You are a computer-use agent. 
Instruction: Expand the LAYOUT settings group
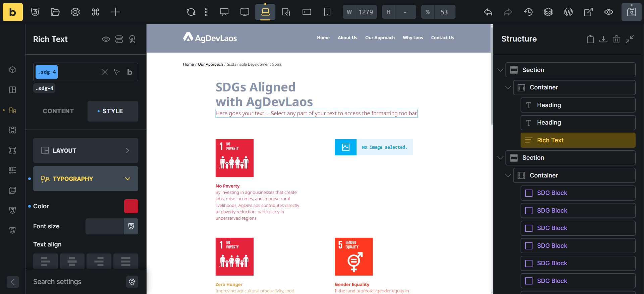[86, 150]
